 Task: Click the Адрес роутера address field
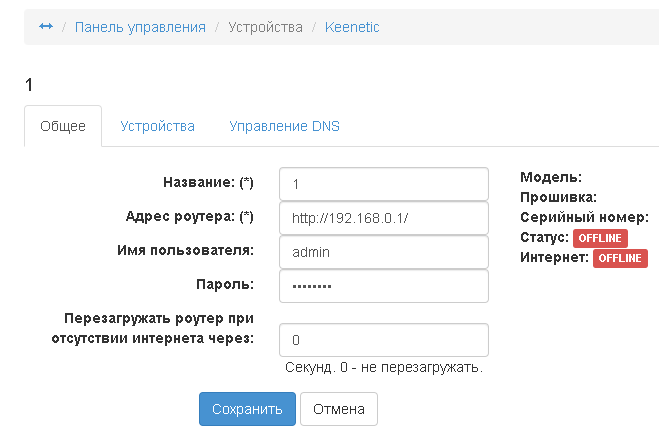384,218
